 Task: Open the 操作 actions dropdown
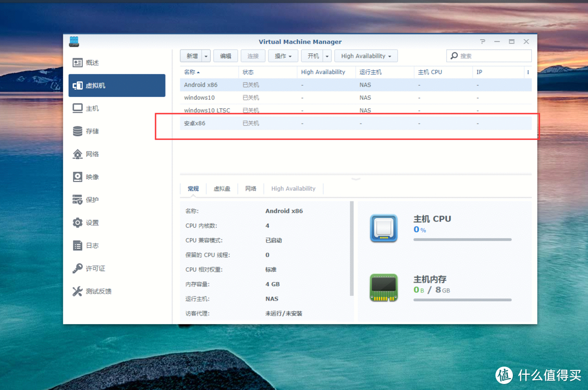(283, 56)
